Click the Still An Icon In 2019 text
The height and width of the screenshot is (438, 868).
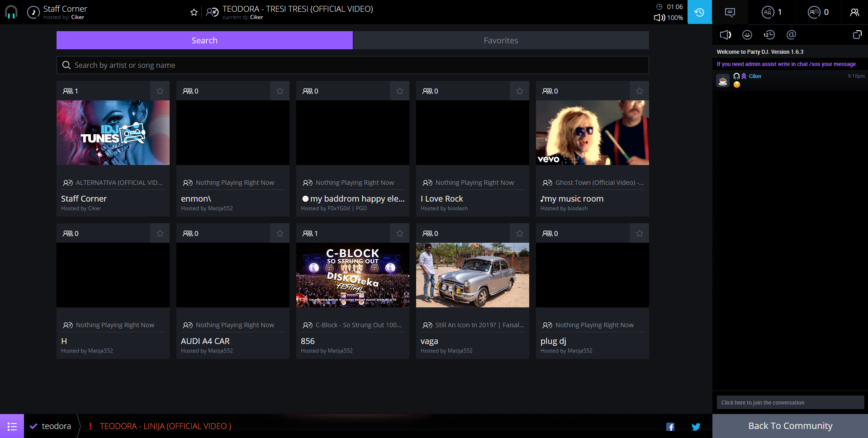479,325
